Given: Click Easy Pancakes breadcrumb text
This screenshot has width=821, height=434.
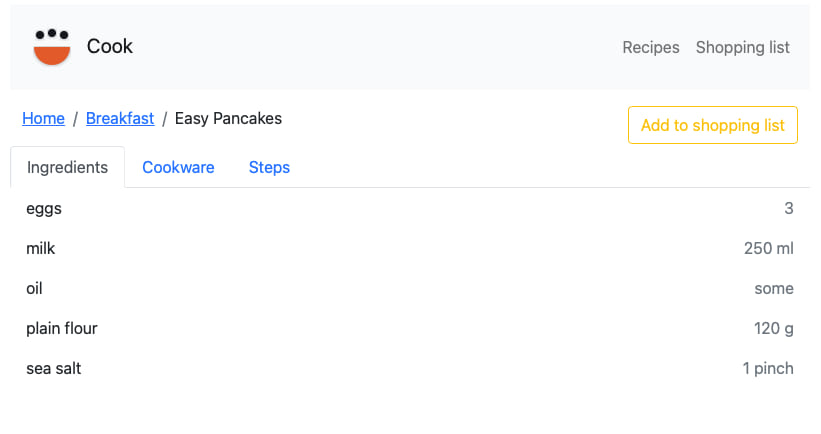Looking at the screenshot, I should point(228,118).
